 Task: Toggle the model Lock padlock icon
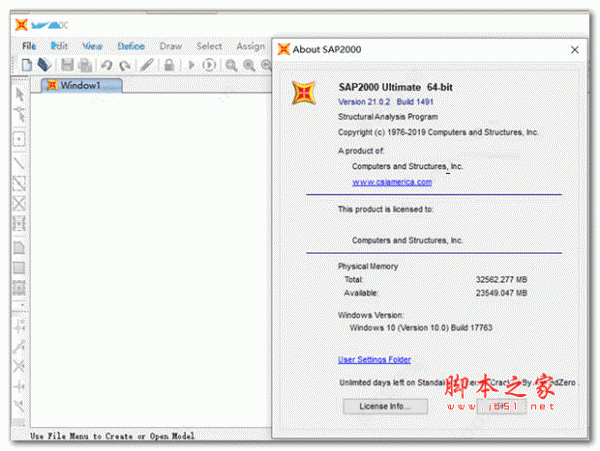pos(169,65)
